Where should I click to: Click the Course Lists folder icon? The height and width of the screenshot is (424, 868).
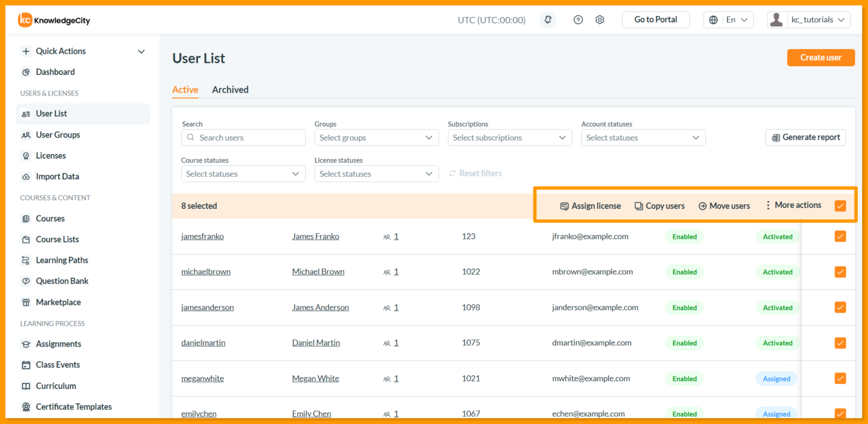[x=26, y=239]
